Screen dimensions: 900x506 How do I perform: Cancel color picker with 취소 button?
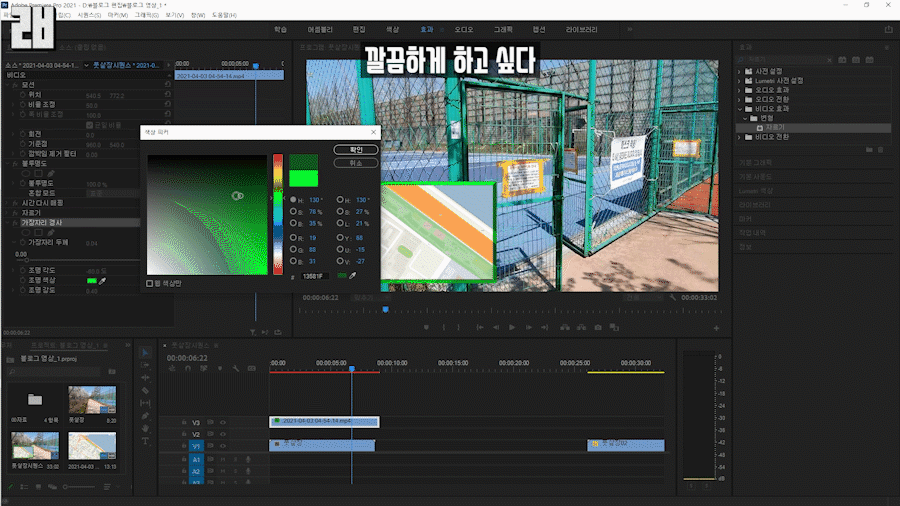click(x=356, y=163)
